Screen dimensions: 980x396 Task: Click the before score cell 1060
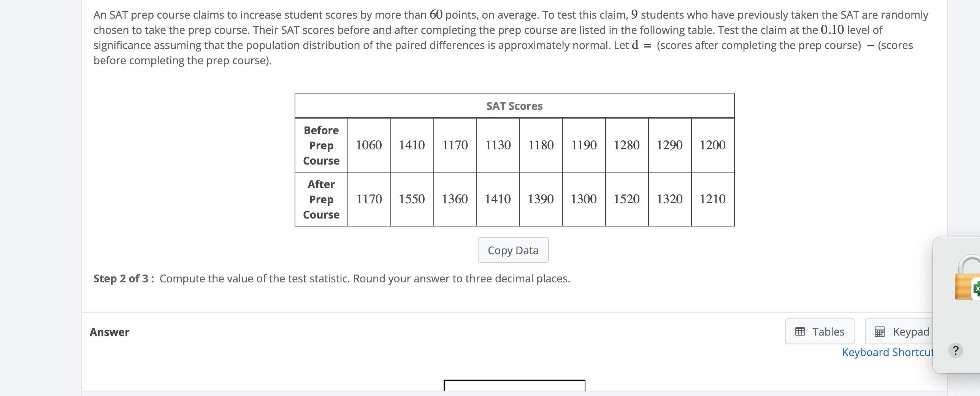pyautogui.click(x=369, y=145)
